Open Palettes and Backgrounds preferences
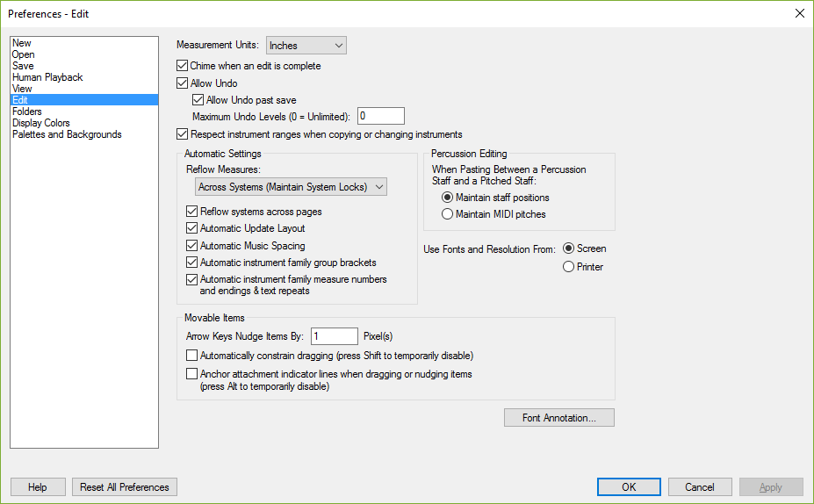 [67, 134]
